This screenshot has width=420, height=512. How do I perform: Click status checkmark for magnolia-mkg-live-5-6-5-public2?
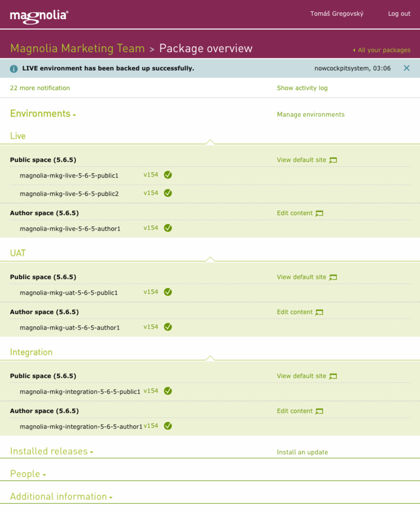168,193
